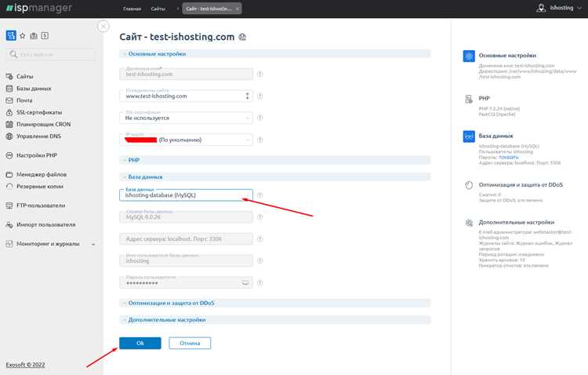The image size is (588, 375).
Task: Click help icon next to IP address field
Action: (x=260, y=140)
